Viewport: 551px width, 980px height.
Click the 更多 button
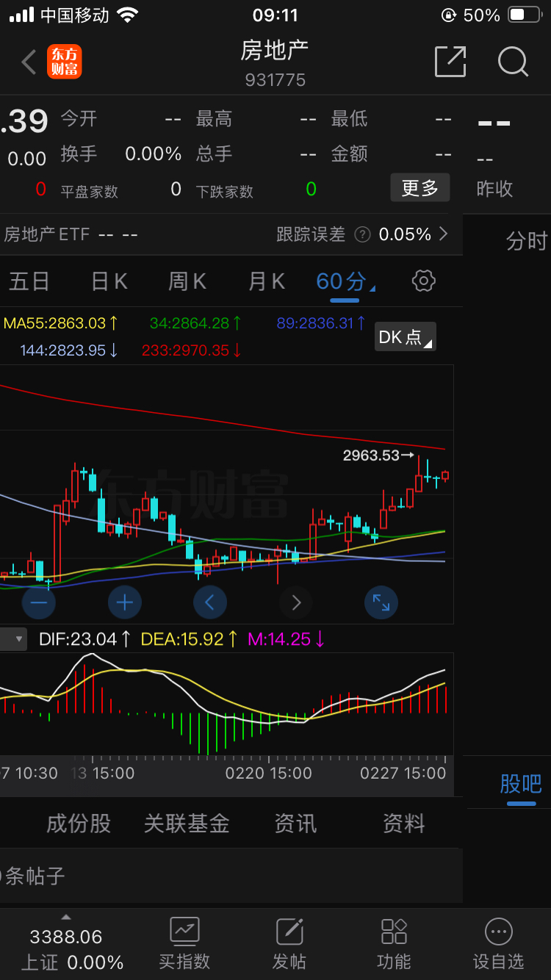pos(420,188)
